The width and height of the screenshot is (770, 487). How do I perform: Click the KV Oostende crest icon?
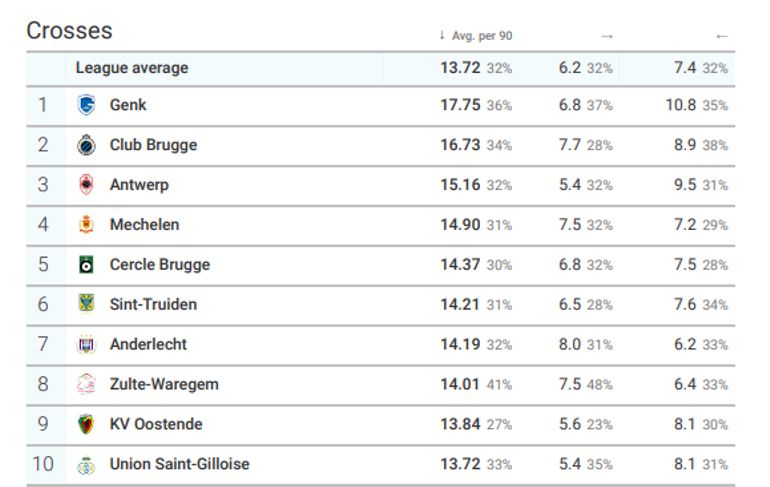(86, 424)
